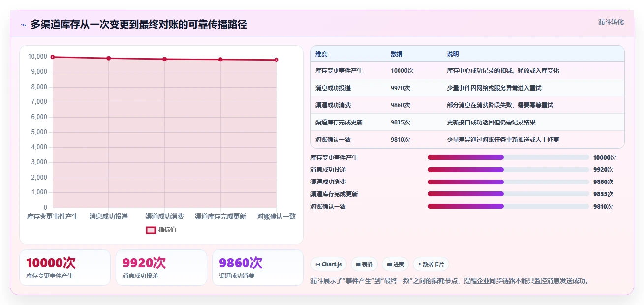This screenshot has width=644, height=305.
Task: Click the chart data point above 库存变更事件产生
Action: [x=53, y=57]
